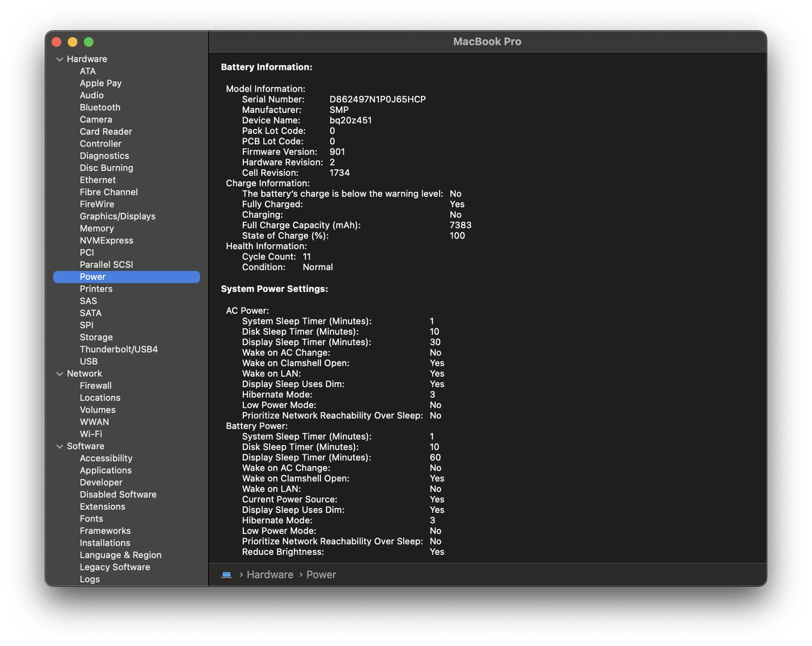Open Locations under Network
This screenshot has height=646, width=812.
coord(100,398)
